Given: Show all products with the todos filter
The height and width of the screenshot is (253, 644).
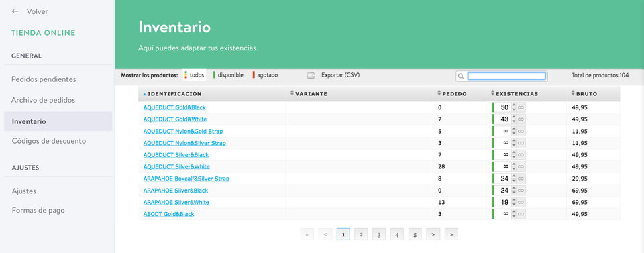Looking at the screenshot, I should (194, 75).
